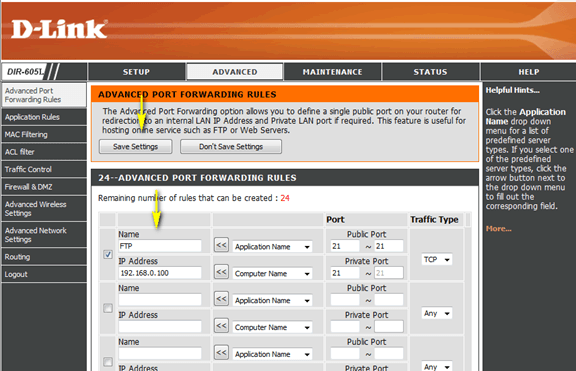Viewport: 576px width, 371px height.
Task: Switch to the MAINTENANCE tab
Action: pyautogui.click(x=332, y=72)
